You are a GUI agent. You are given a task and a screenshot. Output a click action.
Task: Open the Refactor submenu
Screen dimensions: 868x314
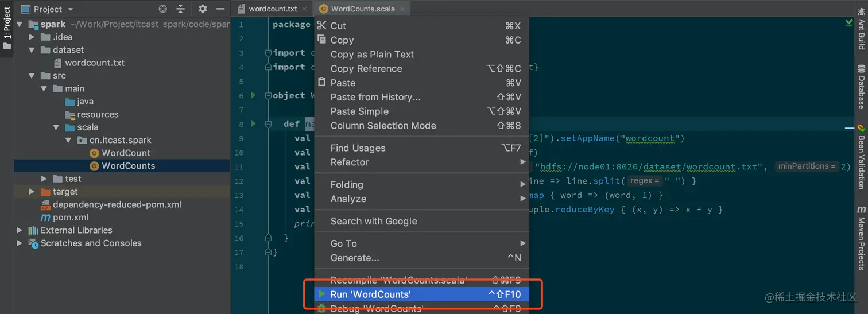click(421, 162)
